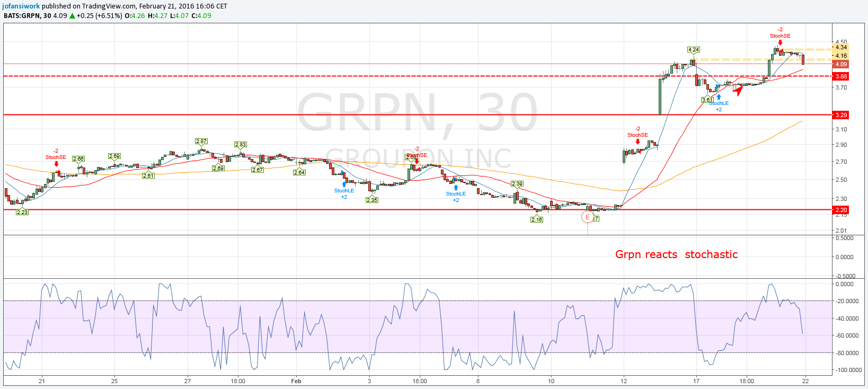Select the StochLE marker left of 2.35 pivot
The image size is (868, 389).
tap(344, 184)
